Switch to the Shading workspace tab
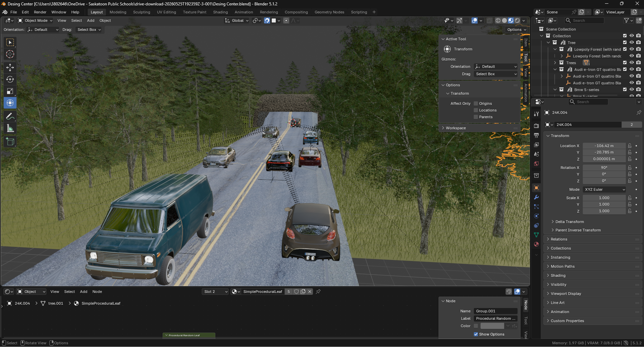 coord(220,12)
